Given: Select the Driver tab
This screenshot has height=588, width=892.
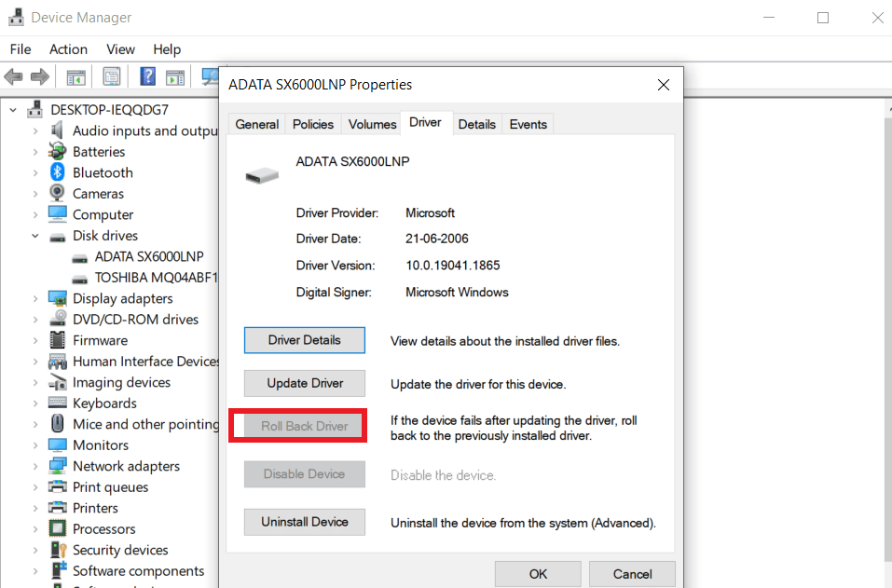Looking at the screenshot, I should 426,122.
